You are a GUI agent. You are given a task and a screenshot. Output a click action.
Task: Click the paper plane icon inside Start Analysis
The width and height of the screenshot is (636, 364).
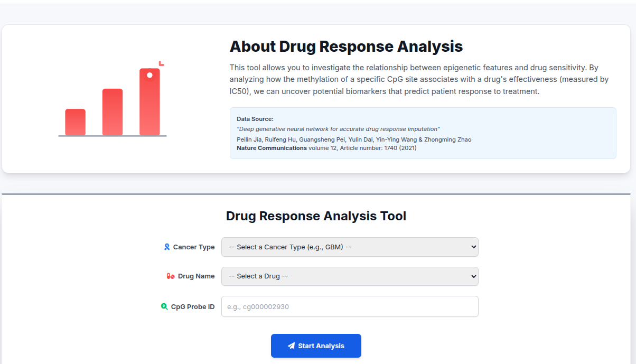291,346
